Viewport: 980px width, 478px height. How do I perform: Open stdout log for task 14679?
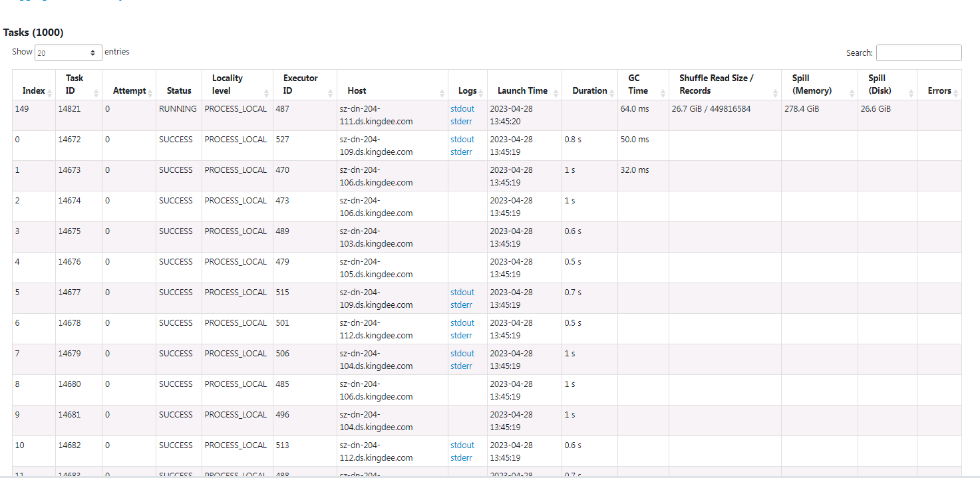coord(462,354)
